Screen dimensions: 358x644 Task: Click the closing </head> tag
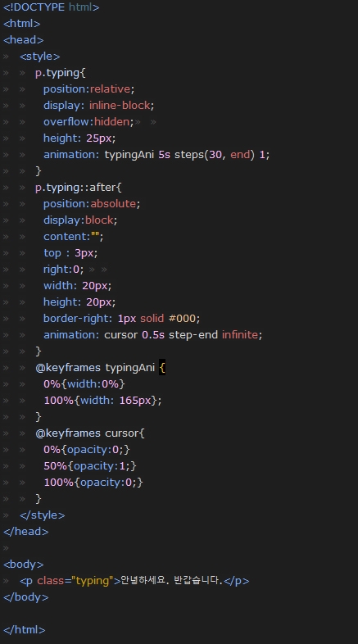[x=26, y=532]
